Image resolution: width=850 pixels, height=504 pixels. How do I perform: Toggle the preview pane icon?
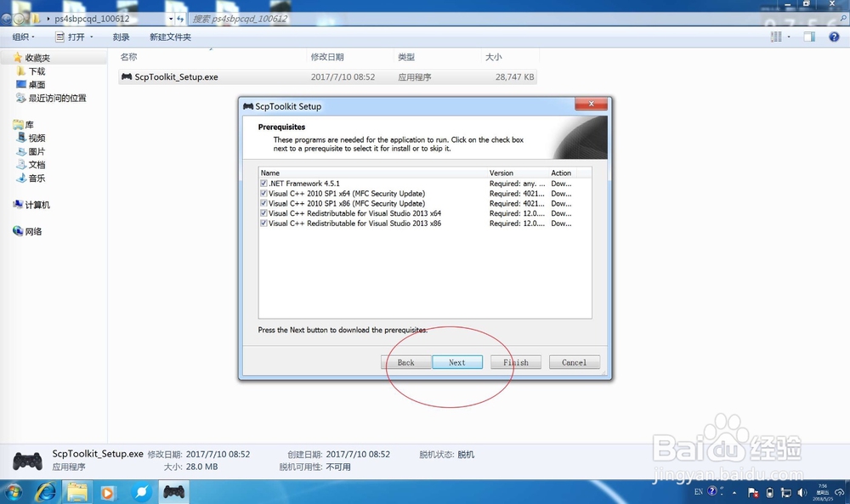click(x=809, y=37)
